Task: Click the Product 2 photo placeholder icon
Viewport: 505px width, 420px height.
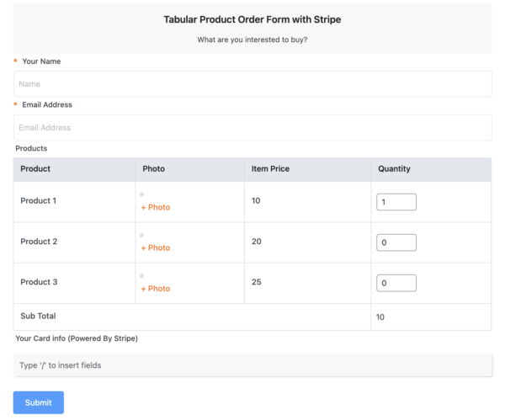Action: click(142, 235)
